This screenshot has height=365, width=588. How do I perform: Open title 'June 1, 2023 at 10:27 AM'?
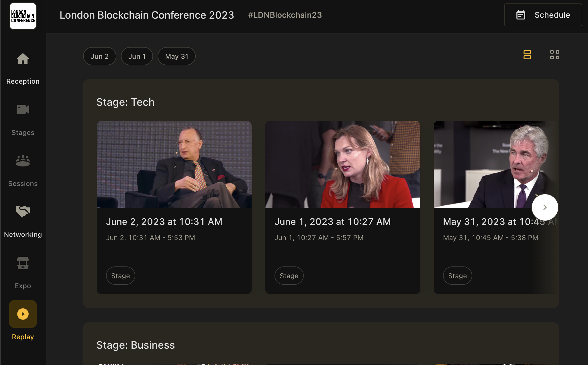tap(333, 222)
